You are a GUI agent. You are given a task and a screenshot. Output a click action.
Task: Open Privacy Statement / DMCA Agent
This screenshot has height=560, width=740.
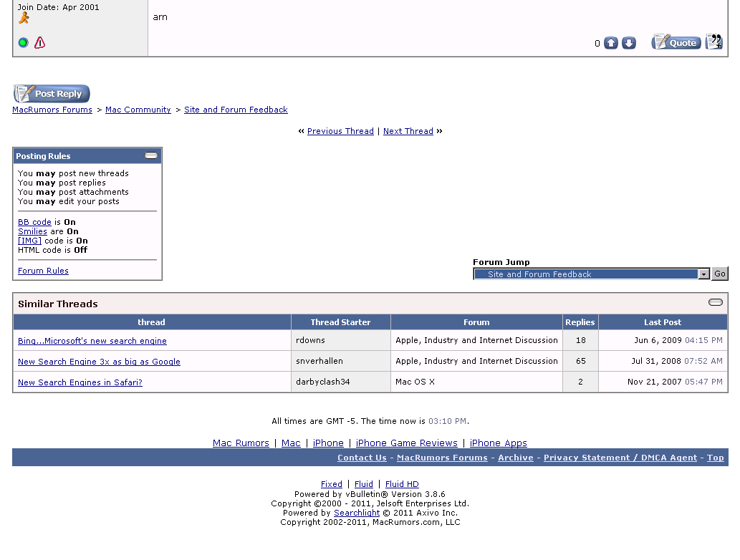pyautogui.click(x=620, y=458)
